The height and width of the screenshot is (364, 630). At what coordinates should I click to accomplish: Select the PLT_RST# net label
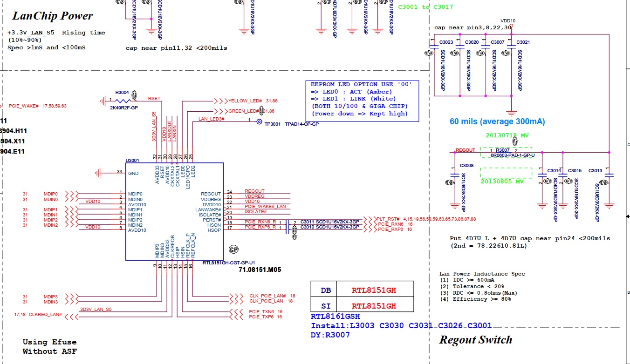[388, 218]
